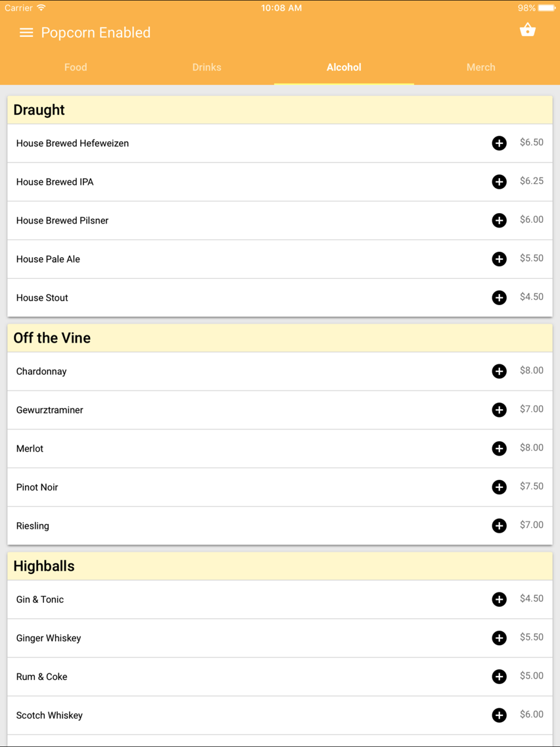Image resolution: width=560 pixels, height=747 pixels.
Task: Add Chardonnay using its plus icon
Action: 499,371
